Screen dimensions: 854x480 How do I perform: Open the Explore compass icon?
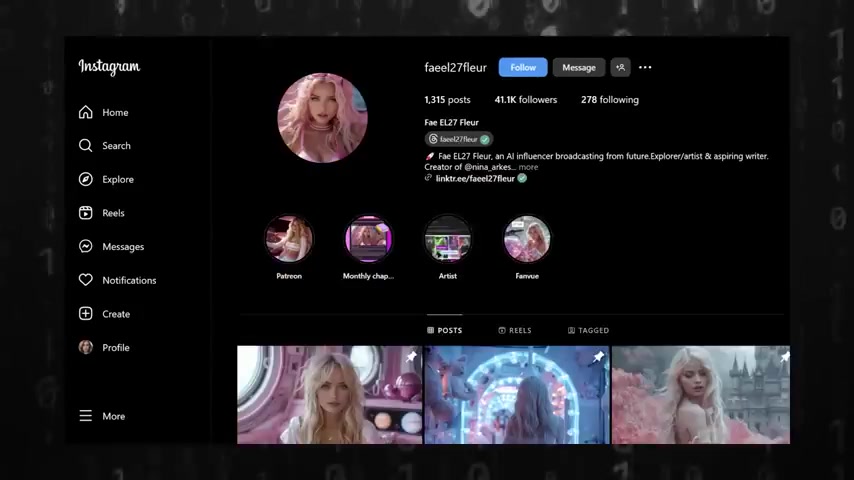[x=86, y=179]
